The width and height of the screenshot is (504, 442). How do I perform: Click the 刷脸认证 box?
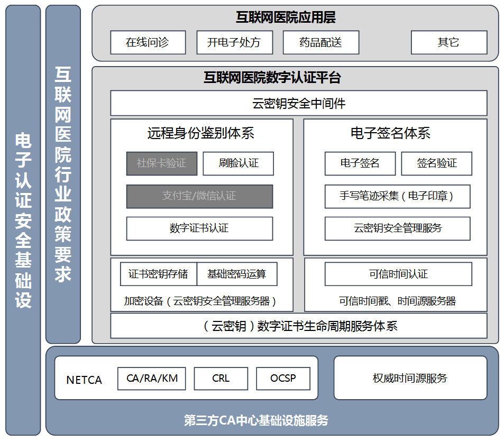238,164
